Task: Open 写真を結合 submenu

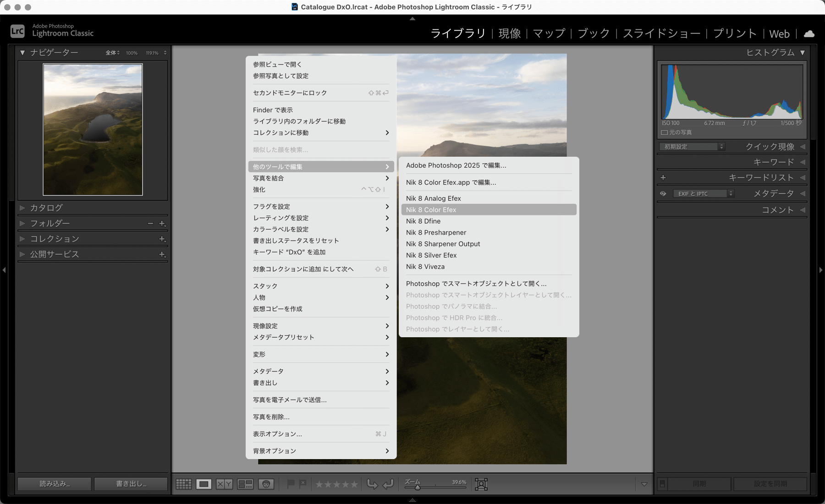Action: 321,178
